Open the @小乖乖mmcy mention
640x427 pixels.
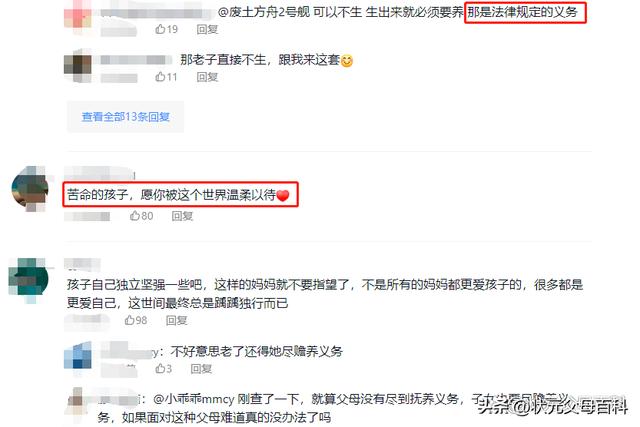coord(193,399)
